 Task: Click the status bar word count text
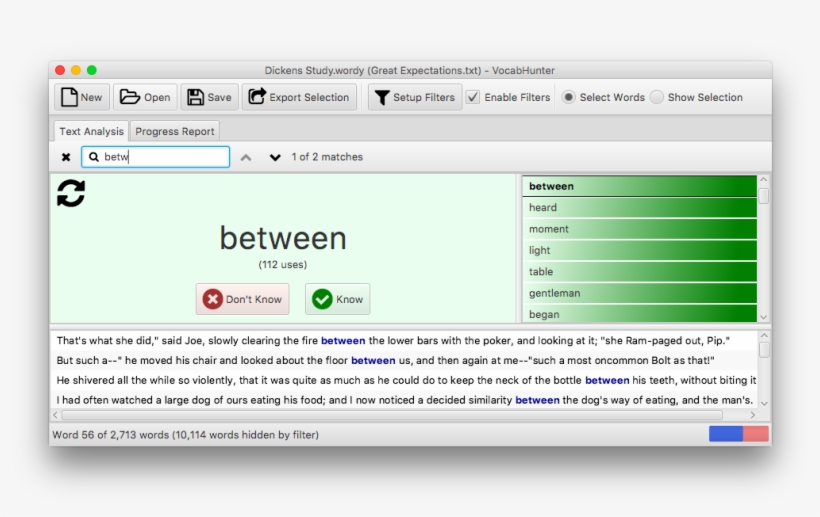point(185,435)
